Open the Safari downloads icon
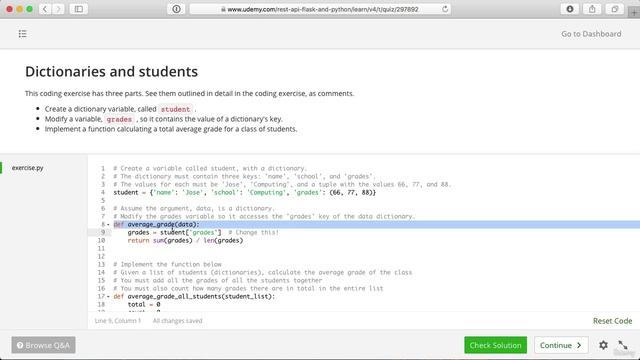The width and height of the screenshot is (640, 360). [570, 9]
